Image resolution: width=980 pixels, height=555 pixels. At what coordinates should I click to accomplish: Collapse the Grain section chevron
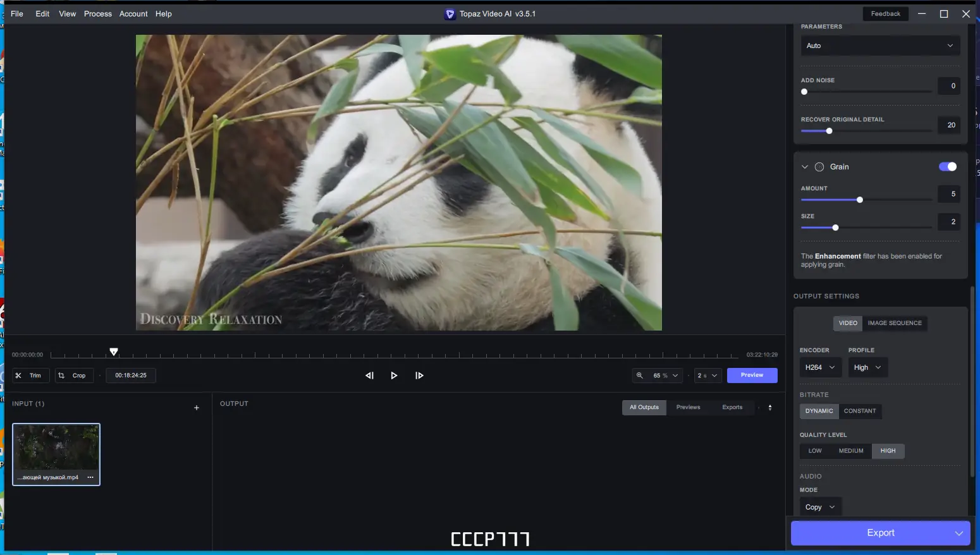click(x=805, y=167)
